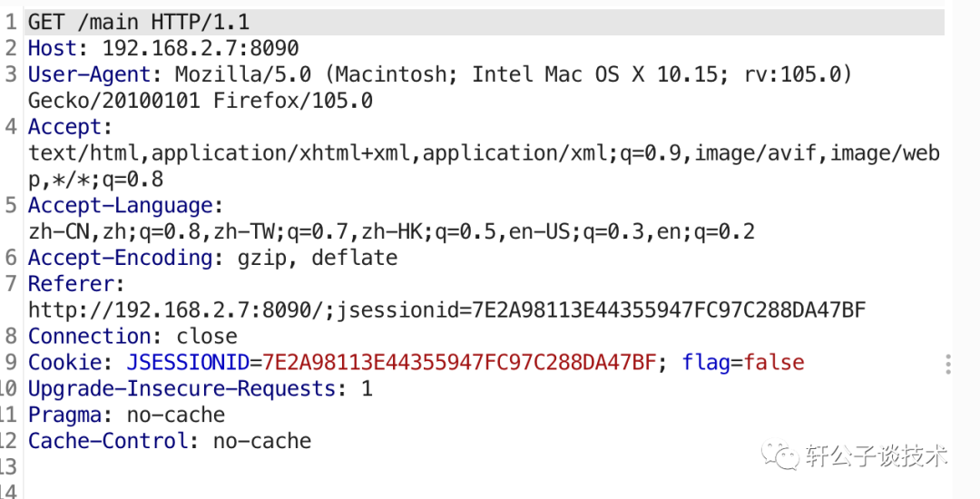
Task: Click the zh-CN language value line
Action: pos(391,232)
